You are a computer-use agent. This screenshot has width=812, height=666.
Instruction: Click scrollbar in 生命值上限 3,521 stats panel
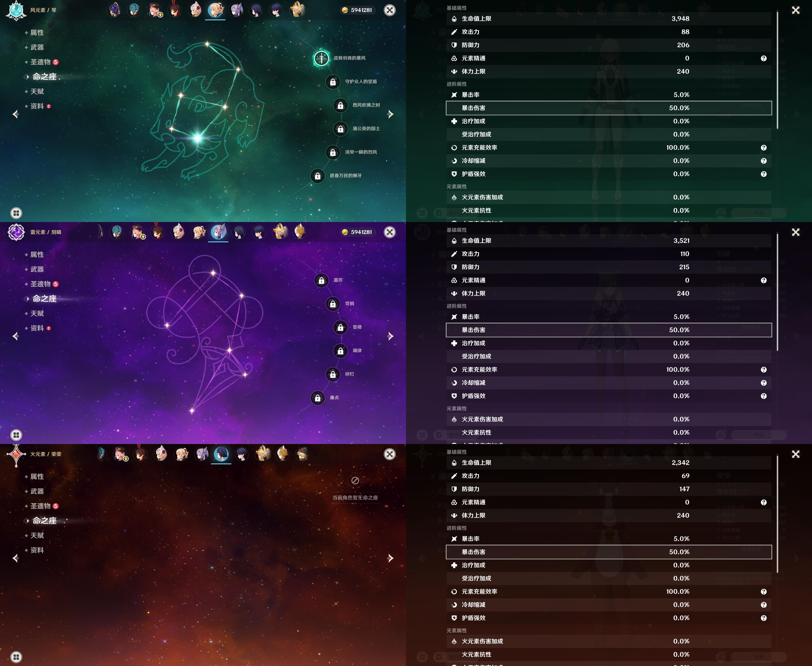pos(778,292)
